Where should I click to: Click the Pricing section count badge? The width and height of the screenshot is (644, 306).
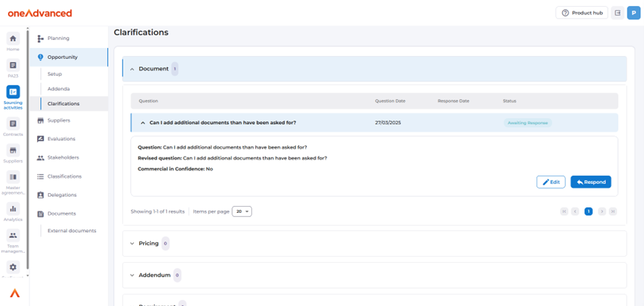165,243
